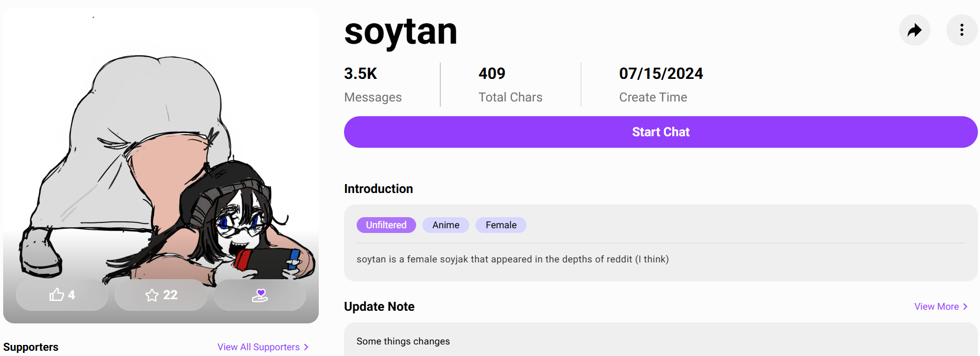Viewport: 980px width, 356px height.
Task: Click the 3.5K Messages stat
Action: click(372, 84)
